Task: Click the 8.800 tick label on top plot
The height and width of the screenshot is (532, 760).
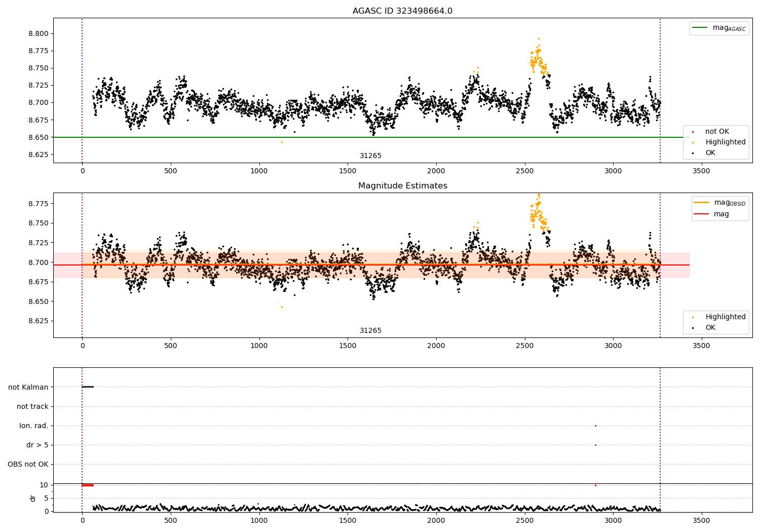Action: (39, 34)
